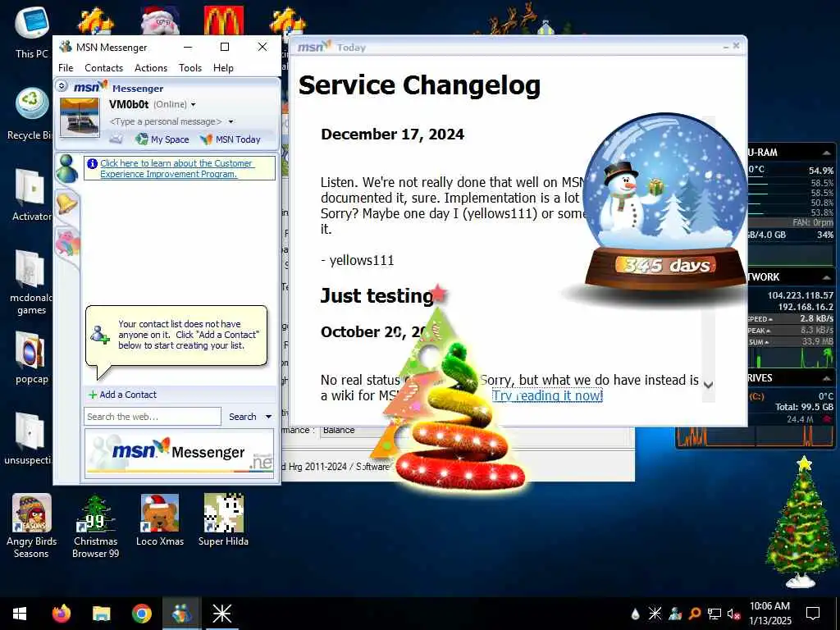The height and width of the screenshot is (630, 840).
Task: Open the mcdonald games folder
Action: pos(31,283)
